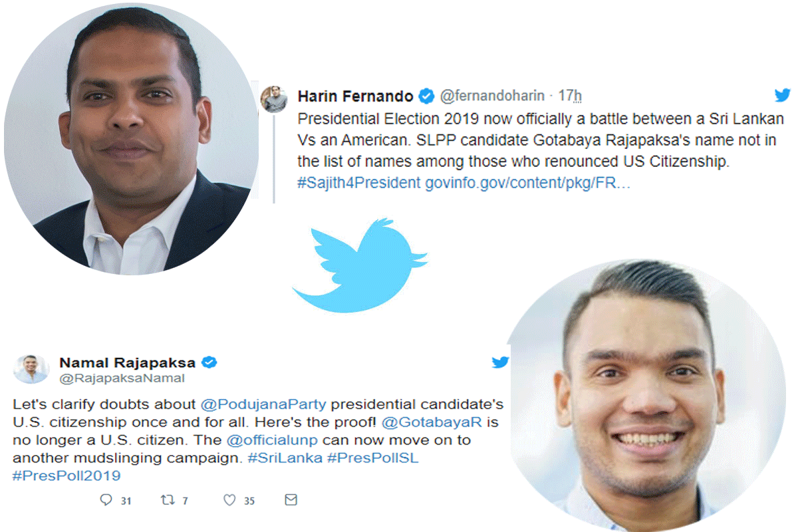Click the reply icon under Namal's tweet
The height and width of the screenshot is (532, 798).
point(106,500)
